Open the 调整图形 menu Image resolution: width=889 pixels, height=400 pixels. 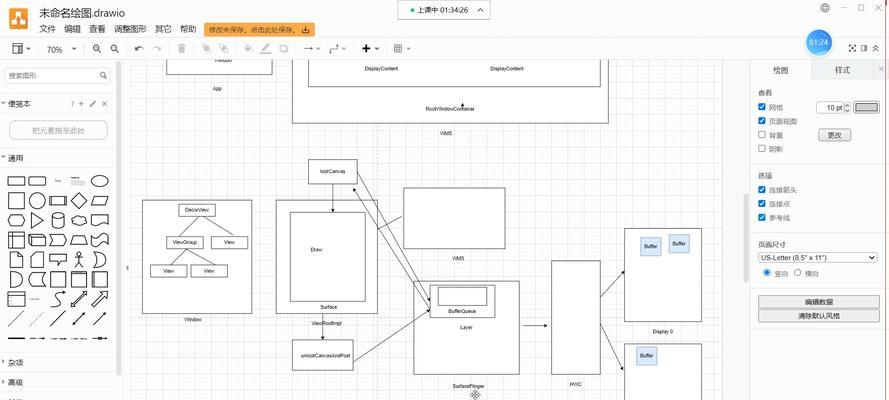coord(130,29)
